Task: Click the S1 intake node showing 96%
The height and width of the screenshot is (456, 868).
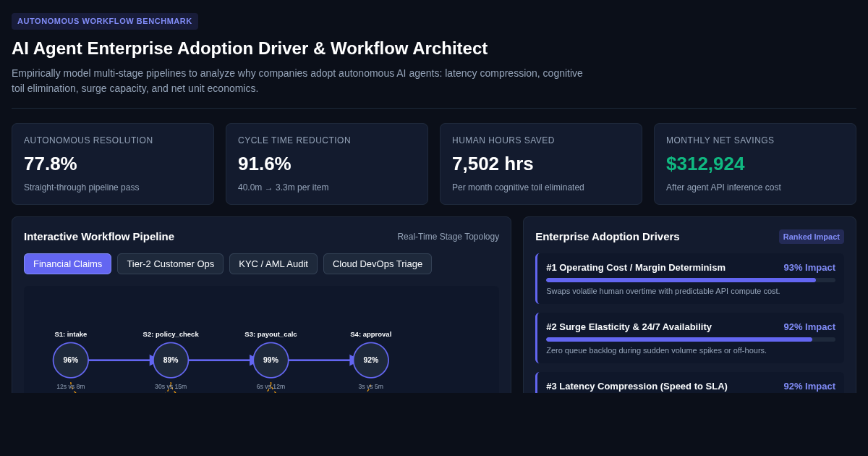Action: 71,360
